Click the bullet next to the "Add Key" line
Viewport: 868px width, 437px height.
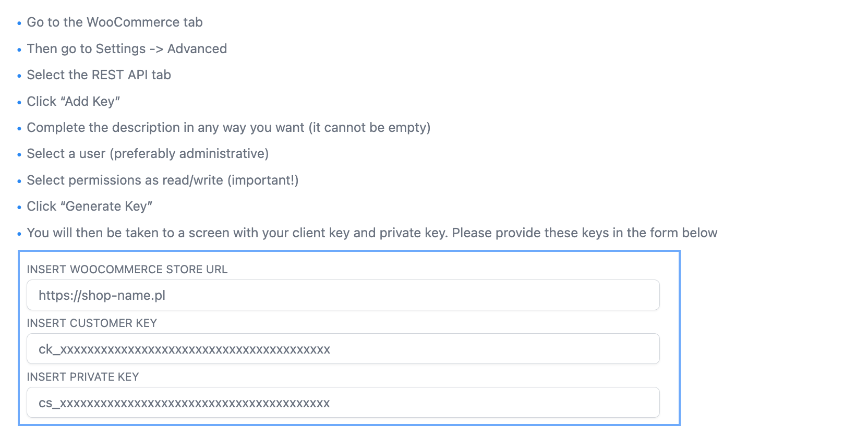pyautogui.click(x=19, y=103)
